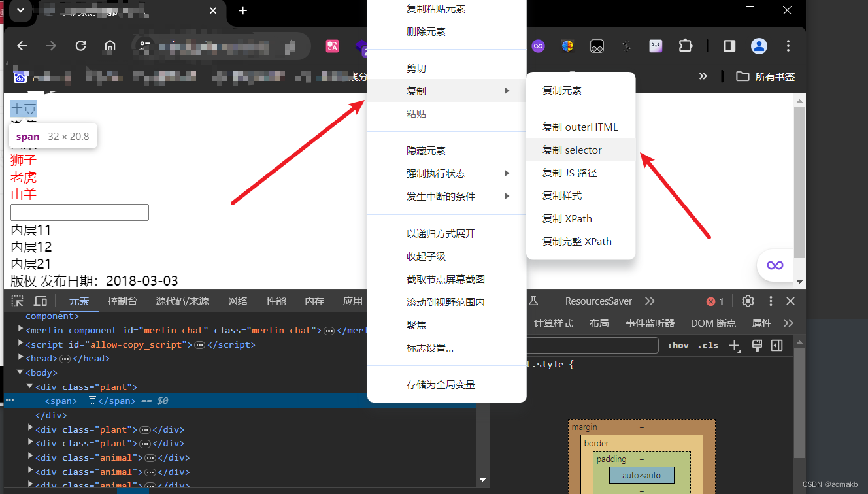The width and height of the screenshot is (868, 494).
Task: Show more DevTools tabs after ResourcesSaver
Action: (650, 301)
